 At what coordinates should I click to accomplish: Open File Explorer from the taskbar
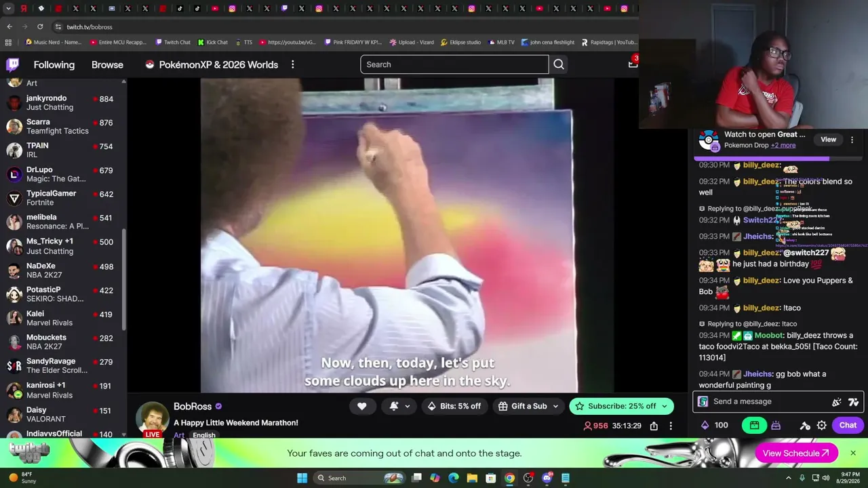coord(472,478)
